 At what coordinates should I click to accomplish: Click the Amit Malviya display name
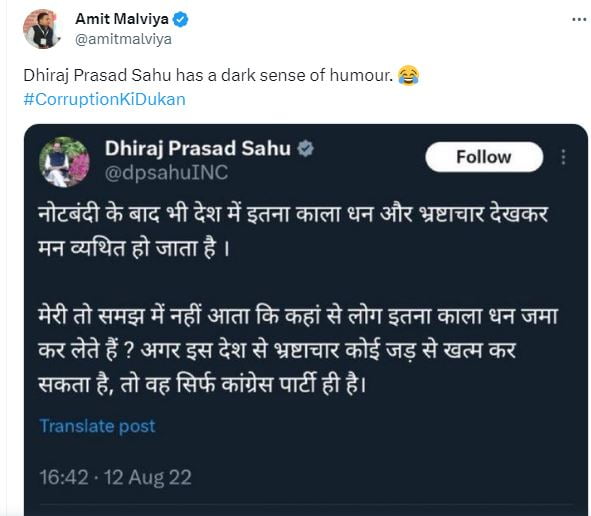coord(122,18)
